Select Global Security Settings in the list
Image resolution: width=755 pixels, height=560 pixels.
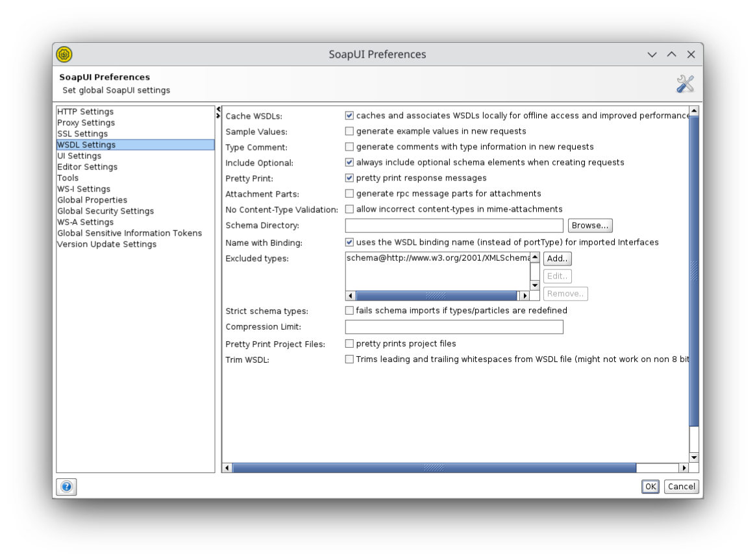105,211
